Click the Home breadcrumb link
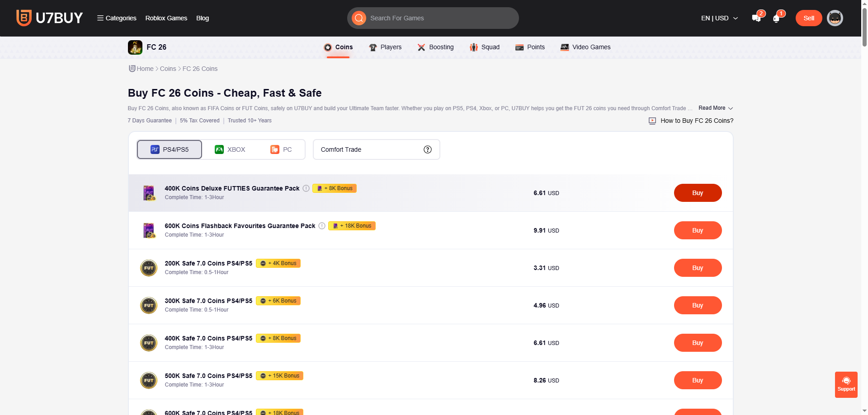Viewport: 868px width, 415px height. pyautogui.click(x=145, y=69)
